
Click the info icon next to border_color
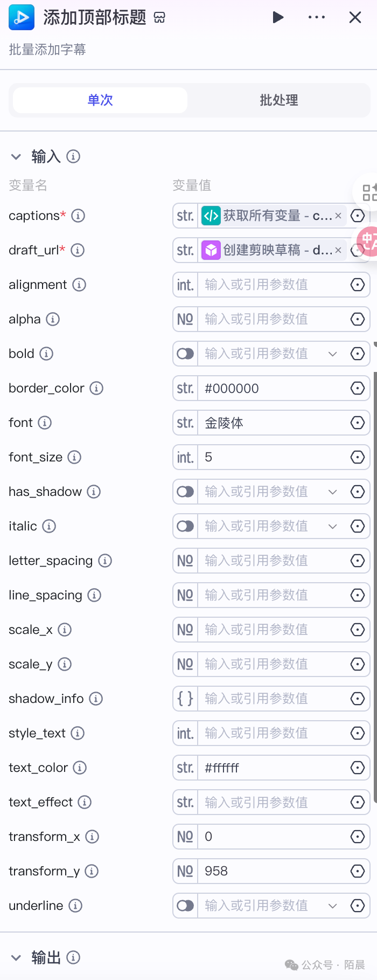(x=96, y=388)
